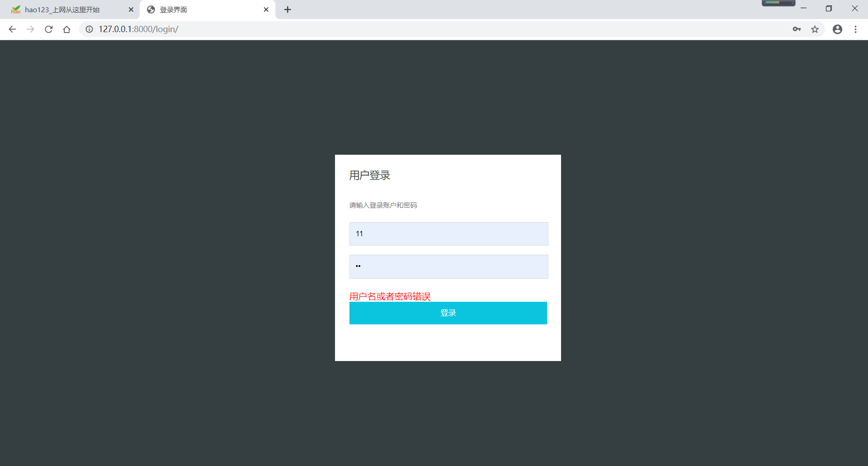Minimize the browser window
Viewport: 868px width, 466px height.
coord(803,8)
